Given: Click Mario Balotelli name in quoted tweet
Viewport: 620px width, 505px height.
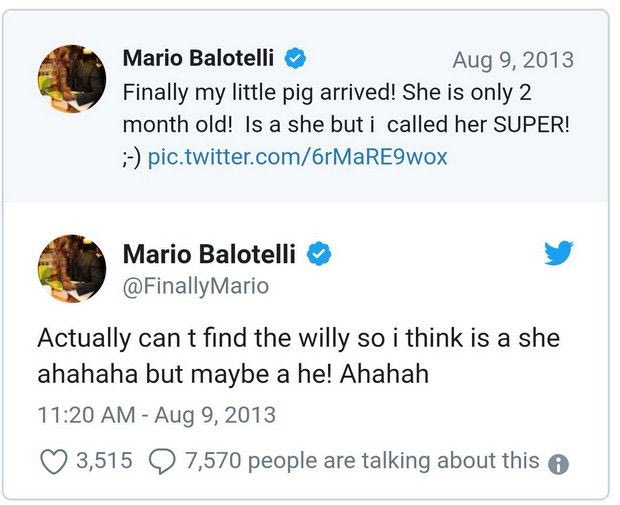Looking at the screenshot, I should pos(200,59).
